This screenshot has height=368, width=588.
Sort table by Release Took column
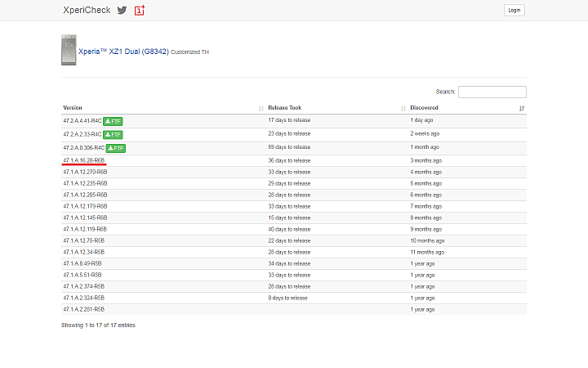[x=337, y=108]
